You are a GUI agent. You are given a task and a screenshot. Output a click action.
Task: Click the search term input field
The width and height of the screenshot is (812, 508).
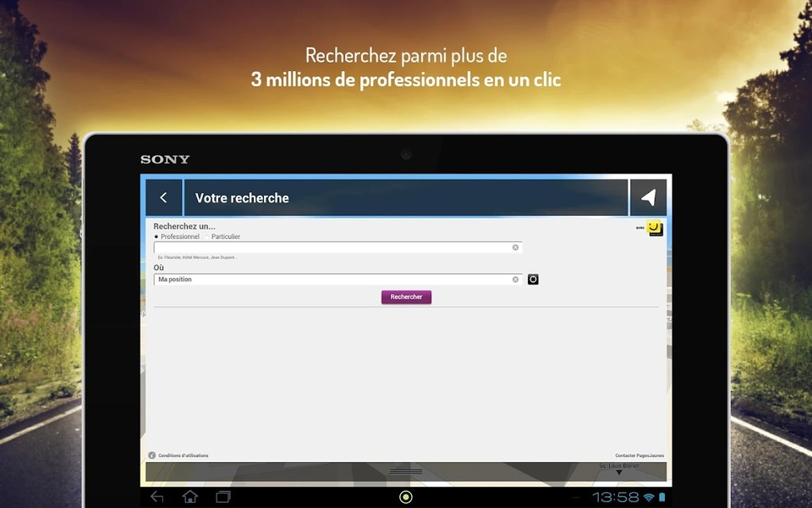click(x=337, y=247)
